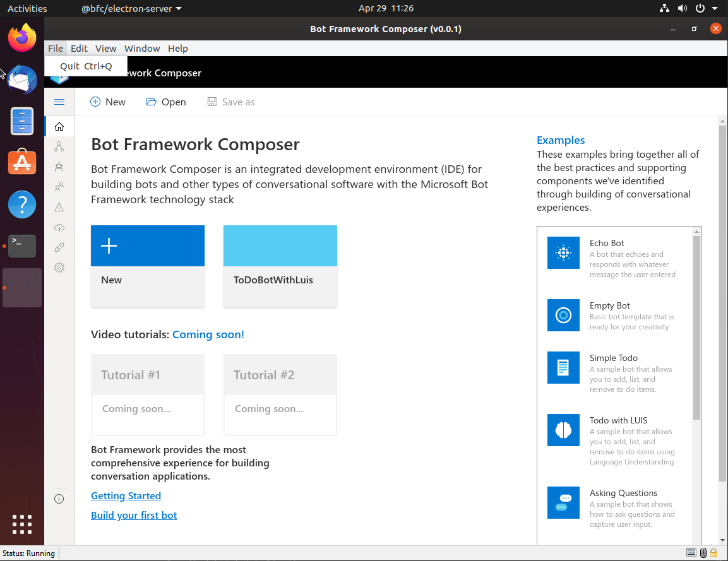The width and height of the screenshot is (728, 561).
Task: Open the Edit menu
Action: tap(79, 48)
